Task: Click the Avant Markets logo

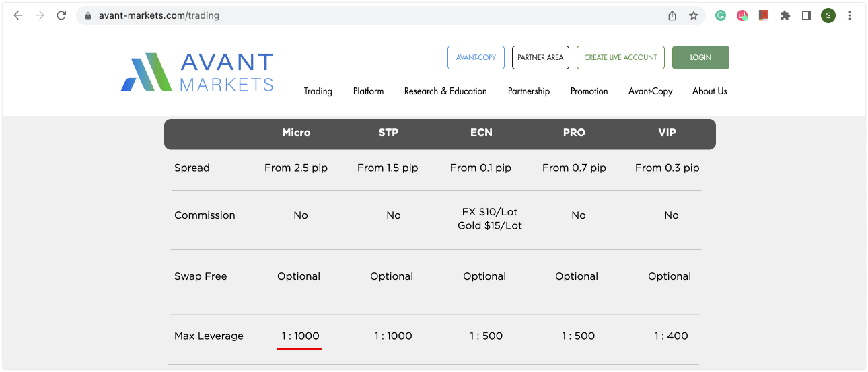Action: click(x=197, y=72)
